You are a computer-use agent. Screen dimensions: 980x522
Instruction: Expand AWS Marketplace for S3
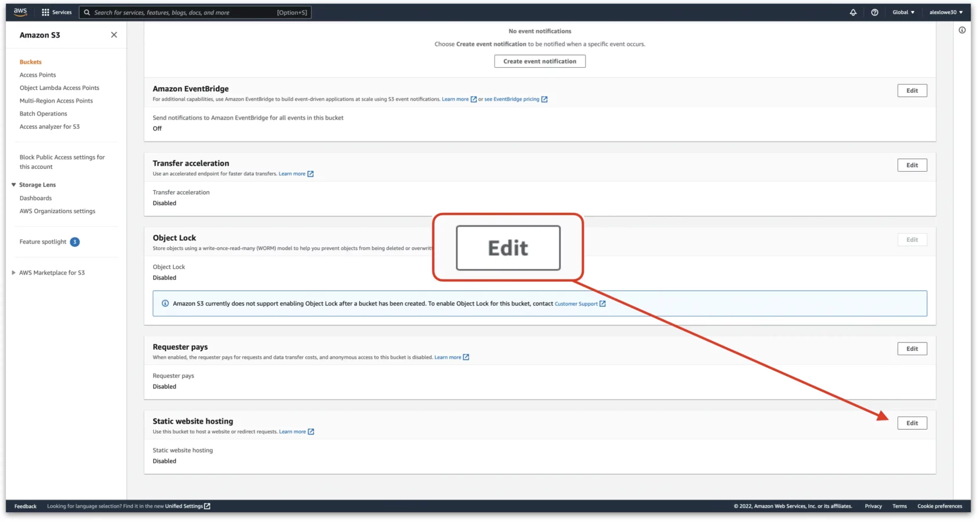13,273
